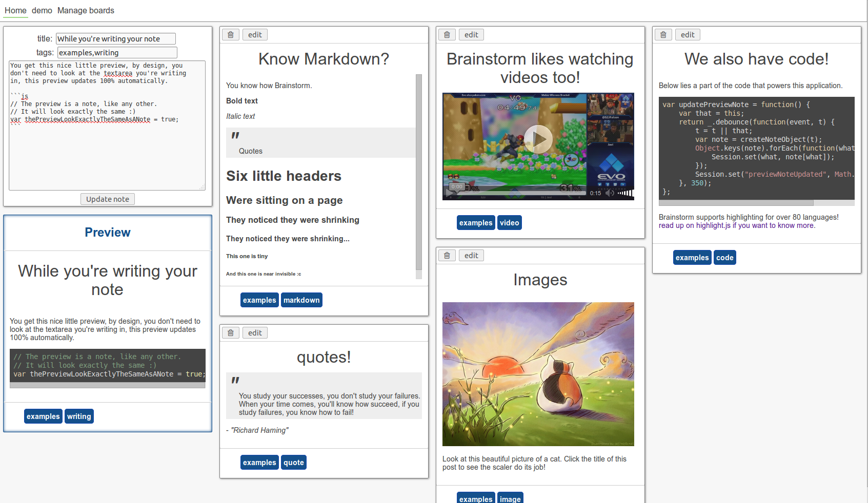Click the Images note title
Viewport: 868px width, 503px height.
coord(540,280)
